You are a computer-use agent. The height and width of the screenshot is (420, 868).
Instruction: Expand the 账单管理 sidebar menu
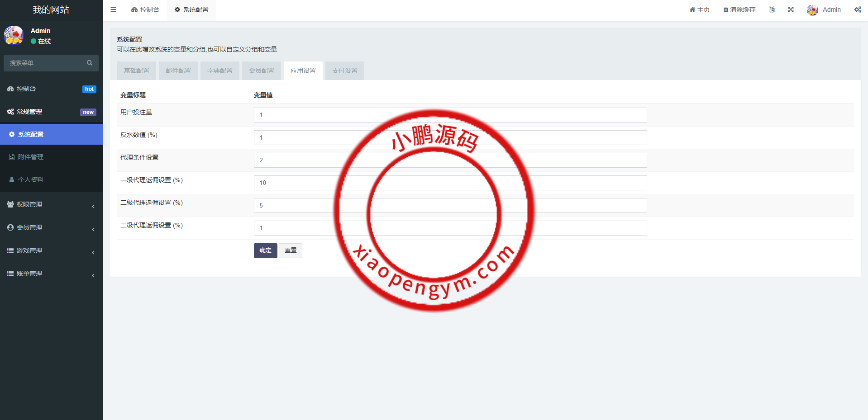tap(51, 274)
